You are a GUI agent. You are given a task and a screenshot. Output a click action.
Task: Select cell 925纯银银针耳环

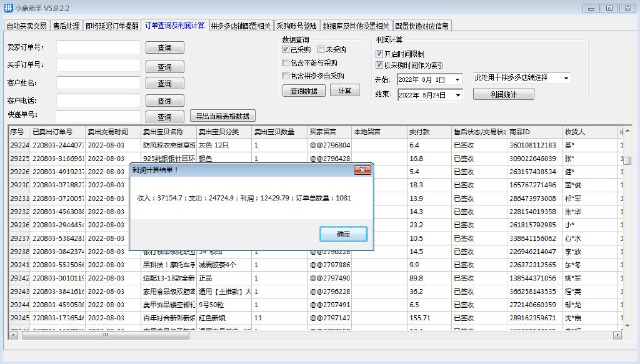pyautogui.click(x=169, y=159)
